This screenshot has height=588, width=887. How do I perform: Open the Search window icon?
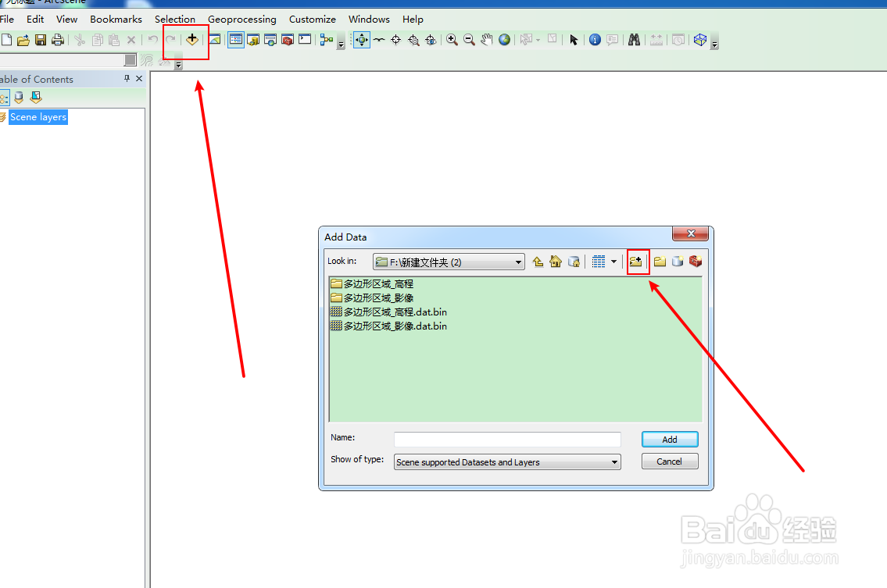coord(270,40)
